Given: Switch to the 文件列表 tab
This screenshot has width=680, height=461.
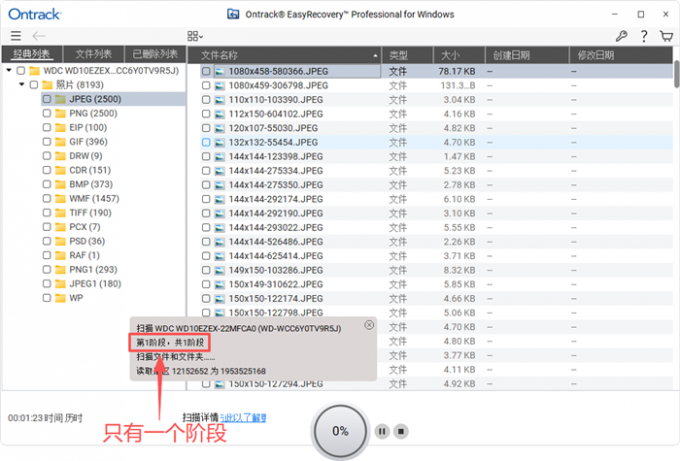Looking at the screenshot, I should pyautogui.click(x=94, y=55).
